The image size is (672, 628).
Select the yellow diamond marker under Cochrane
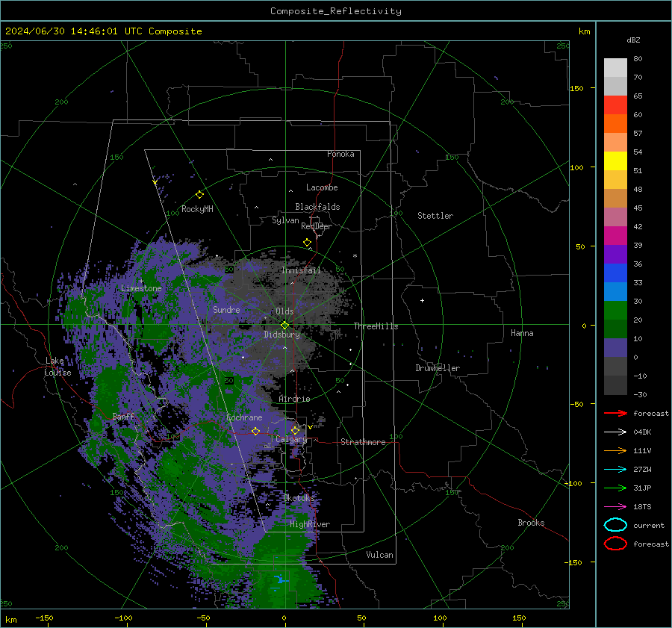(256, 431)
